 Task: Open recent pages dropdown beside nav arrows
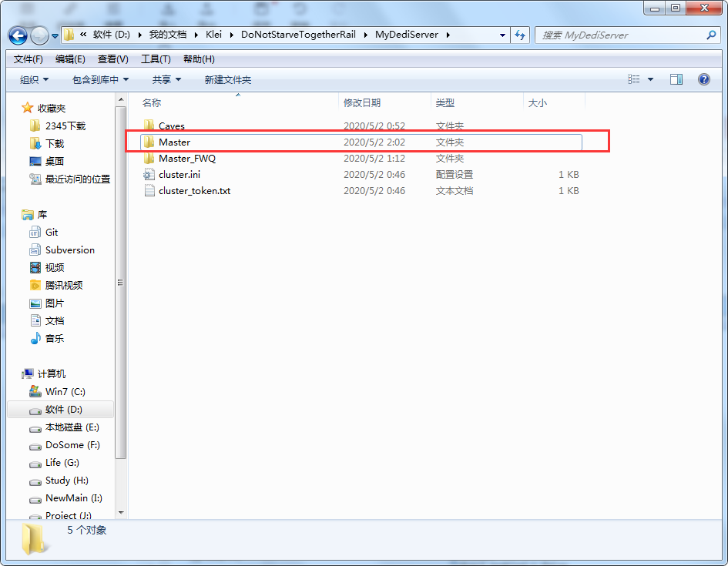(x=55, y=35)
